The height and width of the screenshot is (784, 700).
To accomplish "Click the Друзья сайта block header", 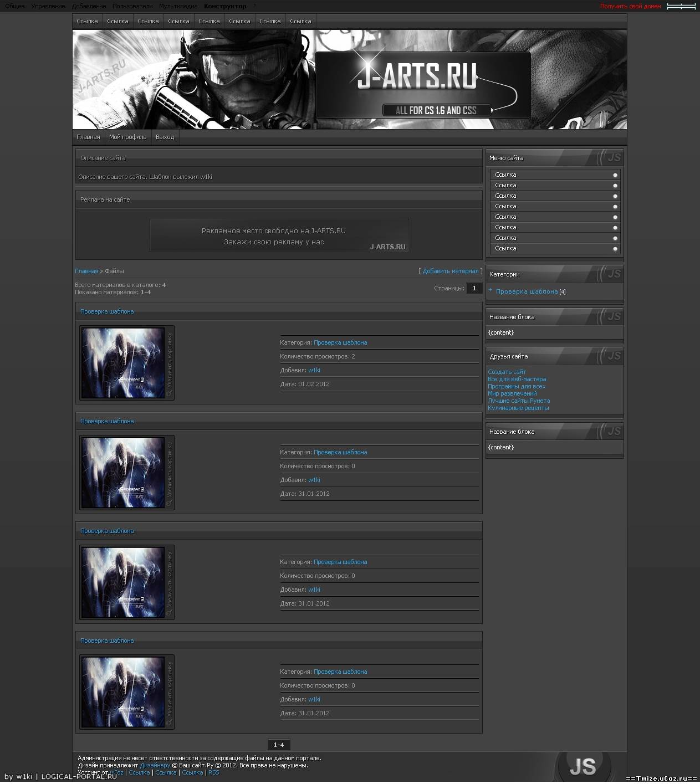I will (554, 356).
